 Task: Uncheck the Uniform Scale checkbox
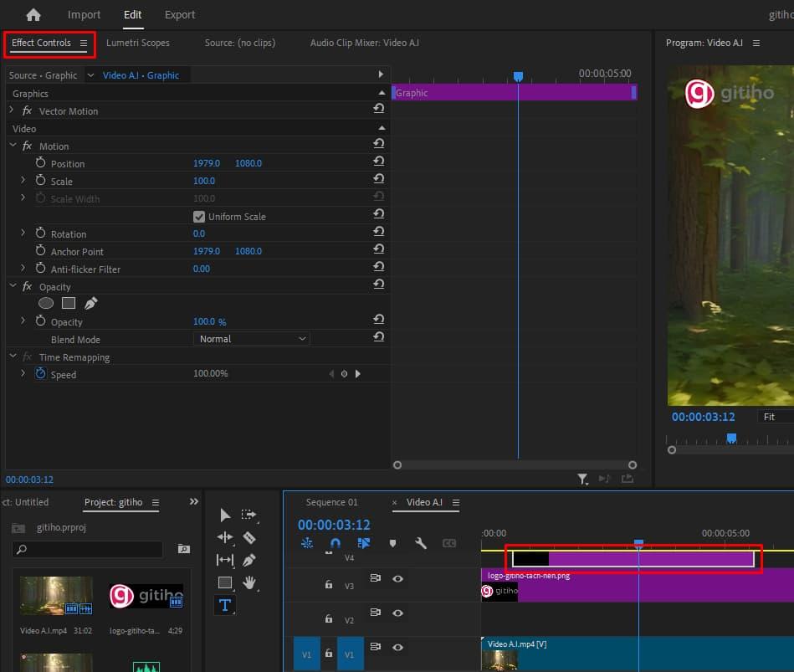pos(199,217)
